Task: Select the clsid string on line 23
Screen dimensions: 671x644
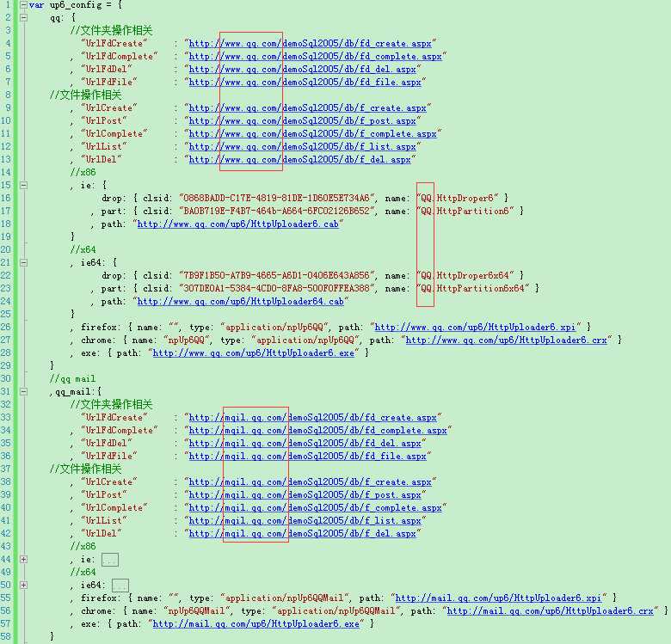Action: 276,289
